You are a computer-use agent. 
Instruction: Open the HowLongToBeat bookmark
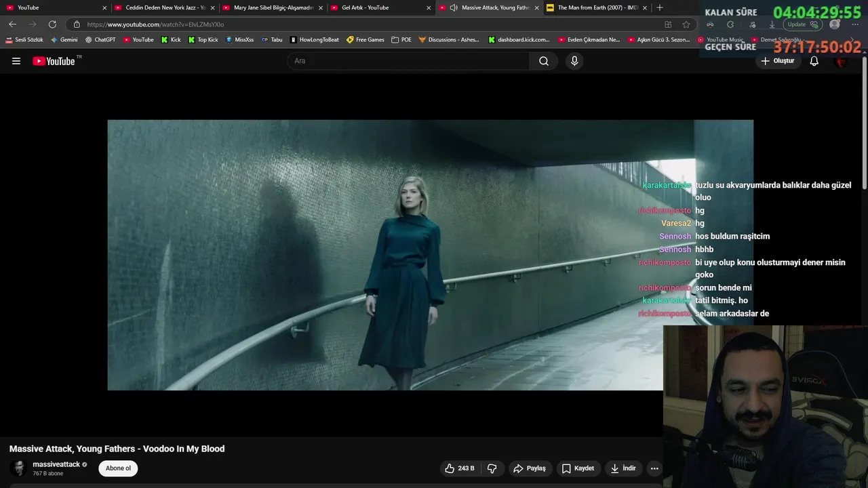click(315, 40)
